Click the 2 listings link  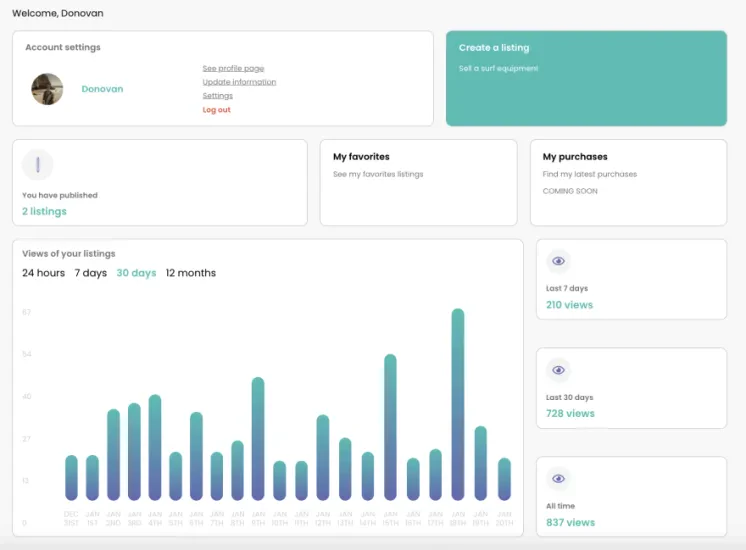(x=44, y=211)
